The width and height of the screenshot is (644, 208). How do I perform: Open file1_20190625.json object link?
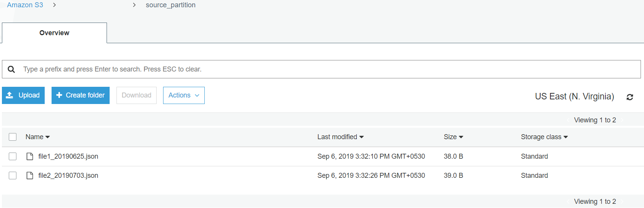click(68, 156)
